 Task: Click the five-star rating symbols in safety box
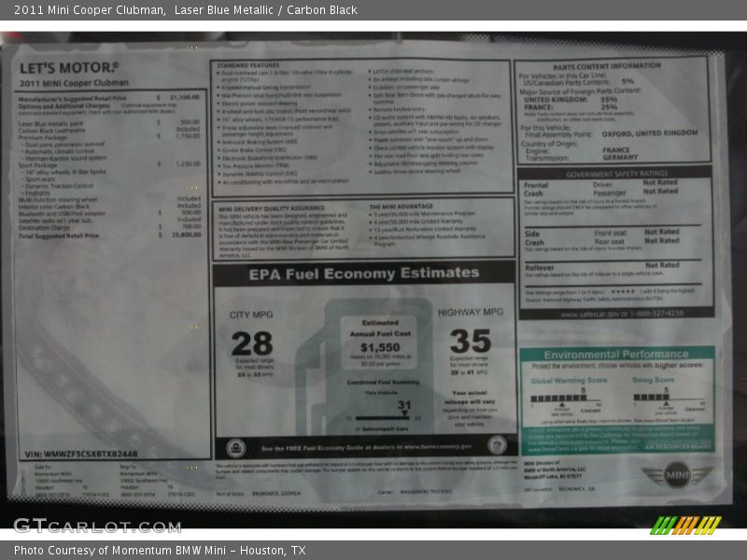coord(623,291)
